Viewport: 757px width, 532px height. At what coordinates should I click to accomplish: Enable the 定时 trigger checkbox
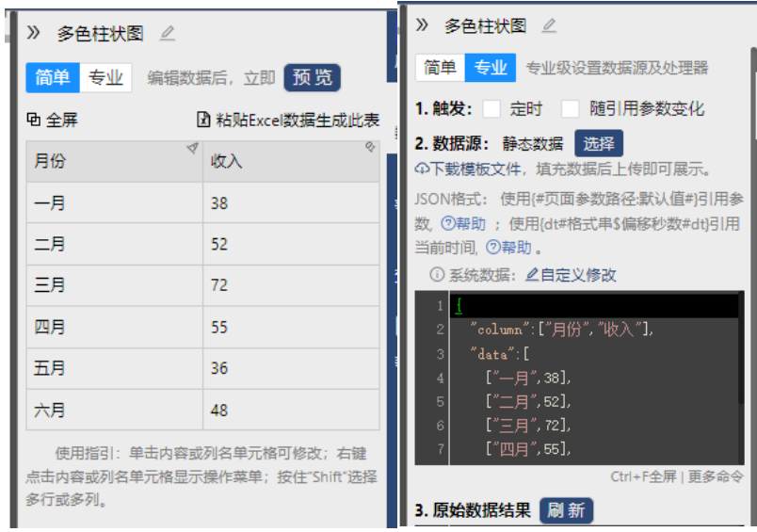point(491,108)
